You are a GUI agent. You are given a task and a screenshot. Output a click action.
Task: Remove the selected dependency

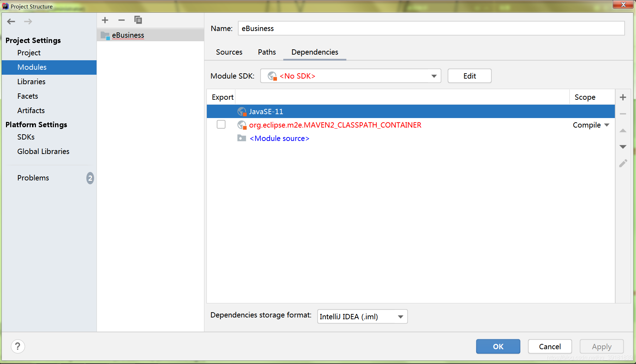(623, 114)
